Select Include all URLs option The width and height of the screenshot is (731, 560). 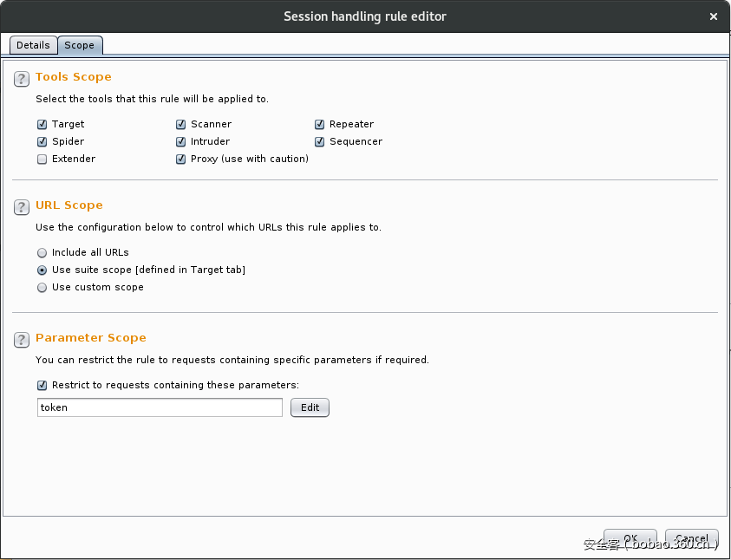[42, 253]
